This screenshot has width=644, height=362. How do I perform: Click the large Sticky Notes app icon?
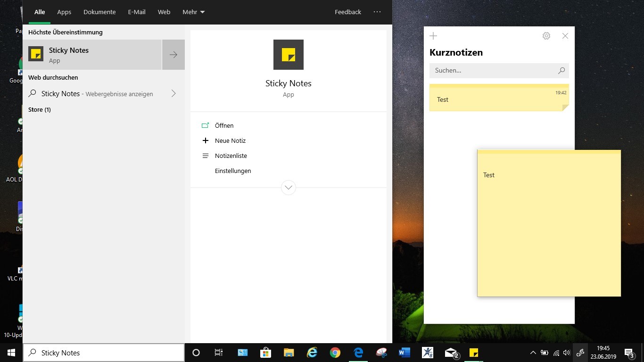(x=289, y=55)
